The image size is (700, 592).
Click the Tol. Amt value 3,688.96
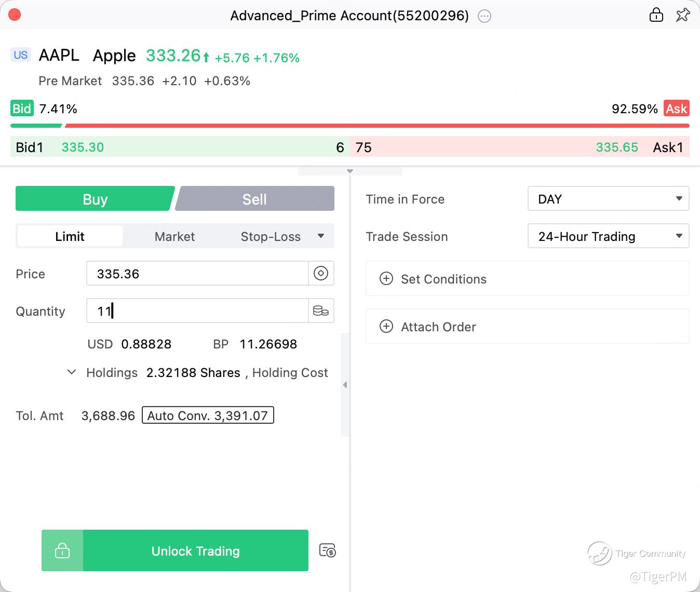(108, 415)
